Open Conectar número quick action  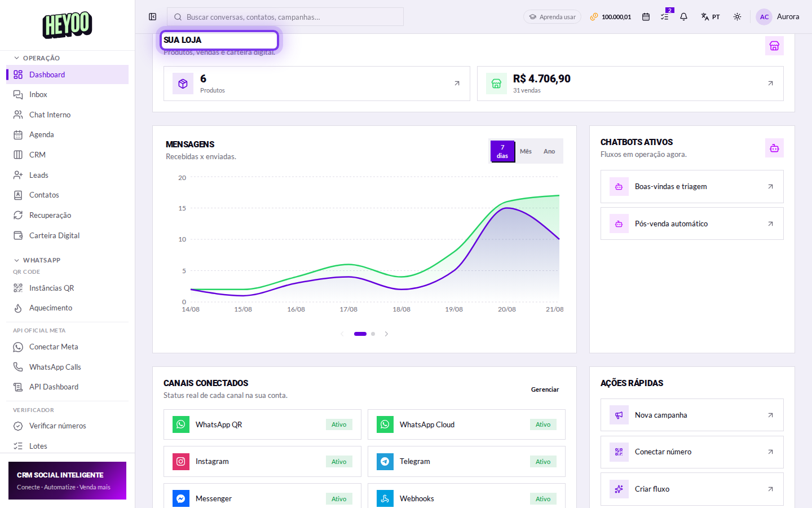coord(692,452)
